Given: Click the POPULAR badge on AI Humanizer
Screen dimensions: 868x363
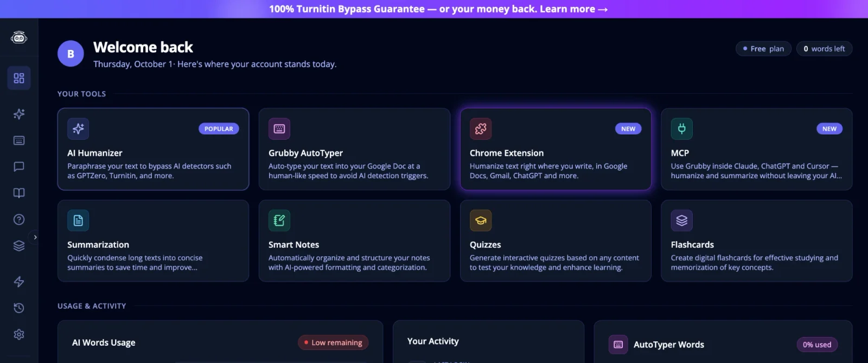Looking at the screenshot, I should coord(219,129).
